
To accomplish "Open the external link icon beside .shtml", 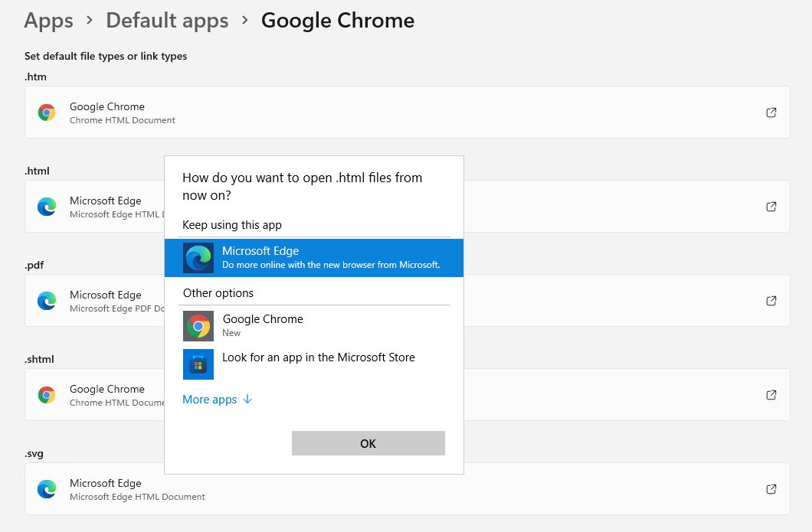I will 771,395.
